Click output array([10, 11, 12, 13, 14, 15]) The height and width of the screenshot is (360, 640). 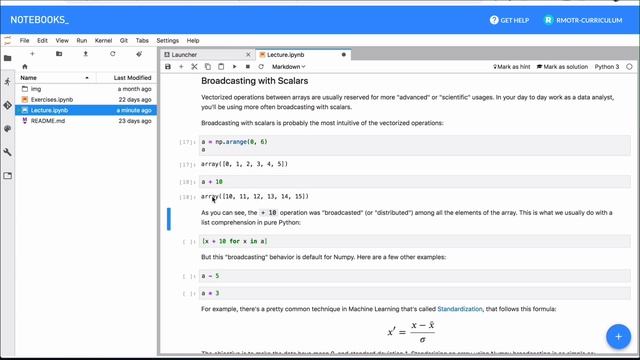pos(255,196)
